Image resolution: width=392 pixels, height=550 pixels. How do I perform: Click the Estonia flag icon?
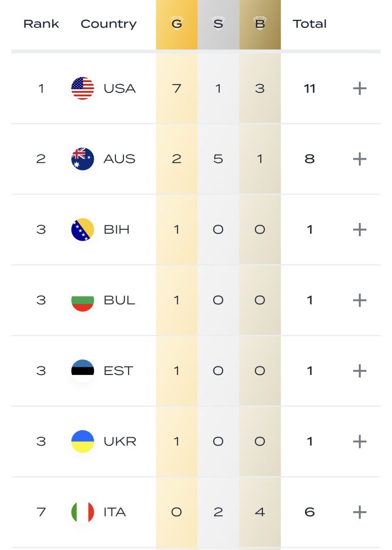tap(83, 370)
